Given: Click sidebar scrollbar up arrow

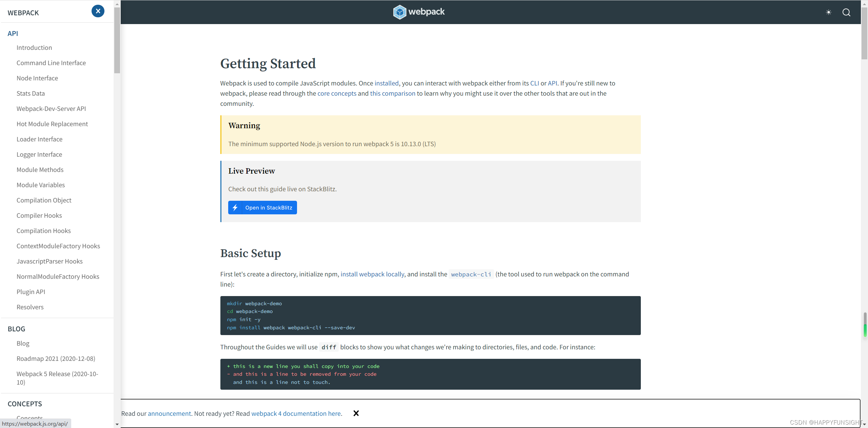Looking at the screenshot, I should [x=117, y=4].
